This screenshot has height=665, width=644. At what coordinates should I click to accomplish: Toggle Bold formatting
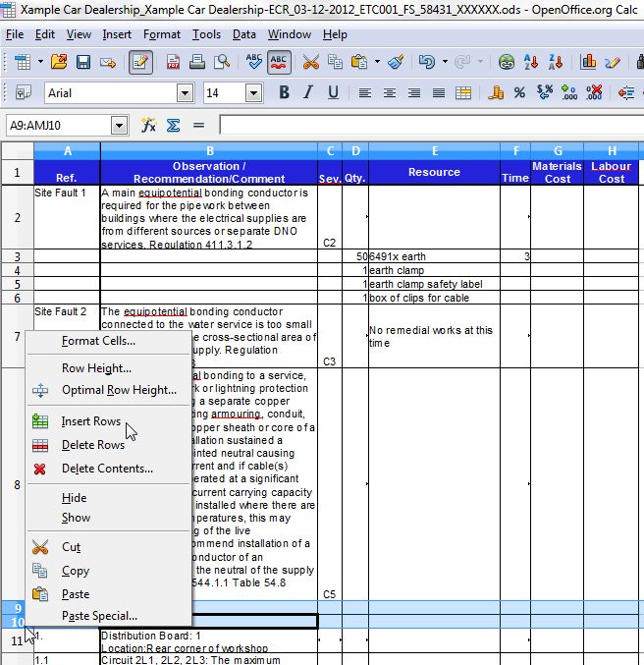284,92
